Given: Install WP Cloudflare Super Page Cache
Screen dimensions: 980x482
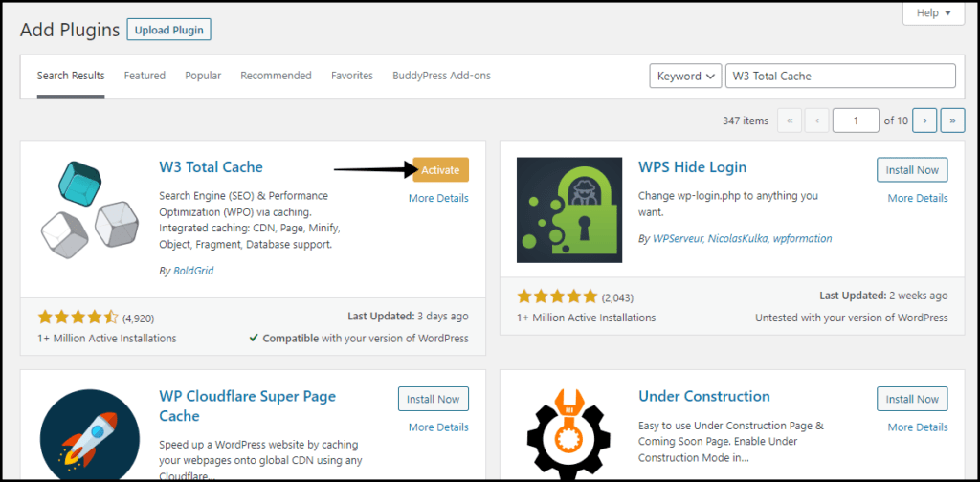Looking at the screenshot, I should [x=434, y=399].
